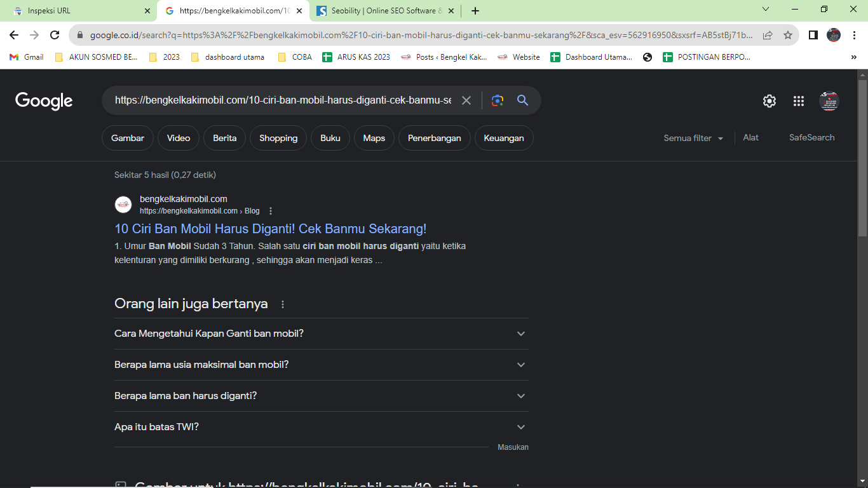Open the Google account avatar

(829, 101)
